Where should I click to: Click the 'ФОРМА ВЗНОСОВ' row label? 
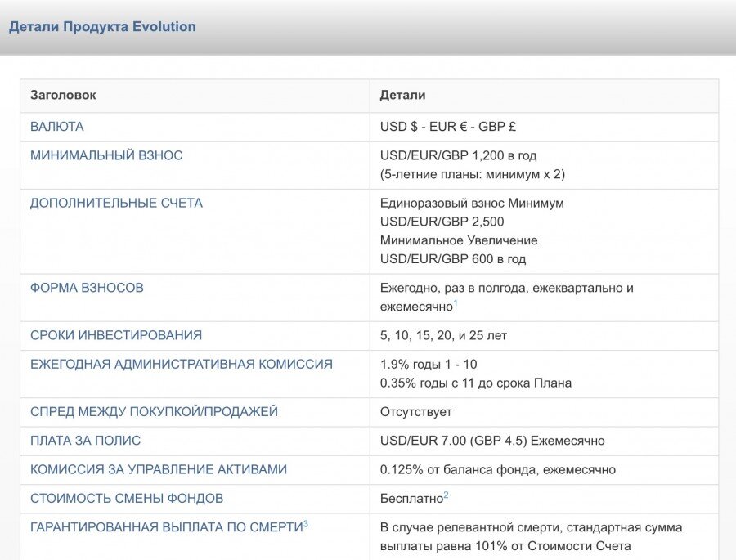(x=87, y=288)
